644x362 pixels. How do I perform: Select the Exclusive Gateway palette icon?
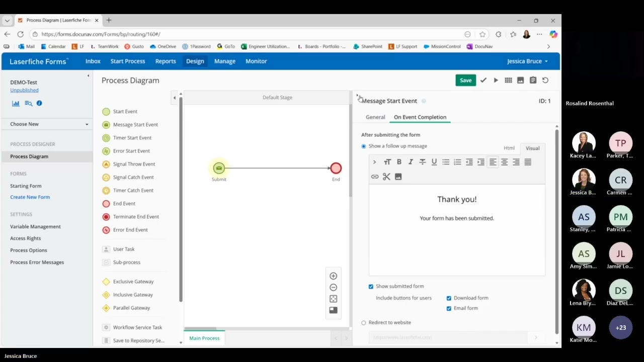click(106, 282)
